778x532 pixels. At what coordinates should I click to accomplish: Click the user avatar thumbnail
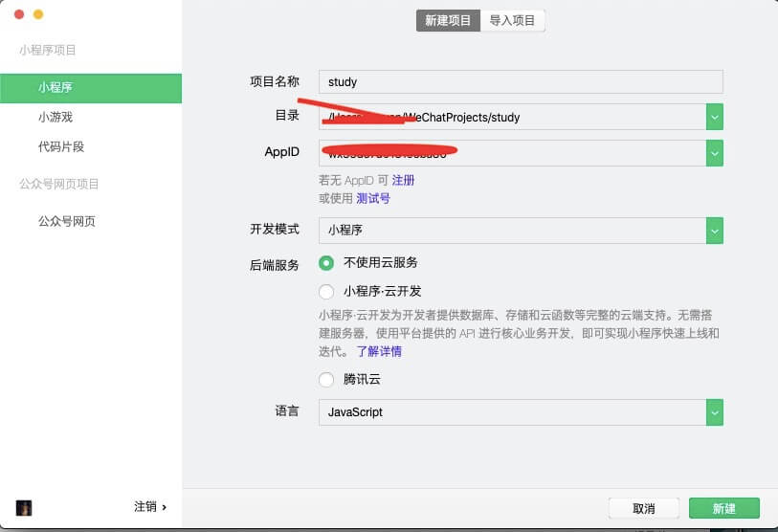[24, 508]
